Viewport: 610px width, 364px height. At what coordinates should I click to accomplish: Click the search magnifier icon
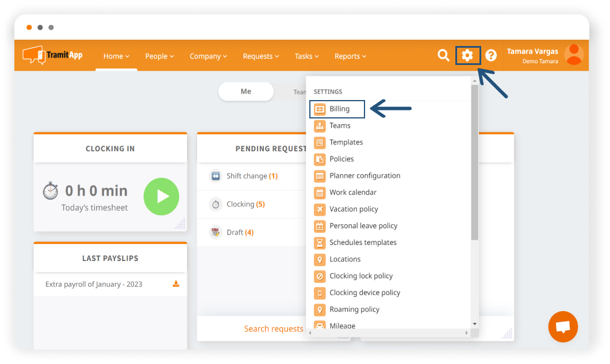click(x=443, y=55)
